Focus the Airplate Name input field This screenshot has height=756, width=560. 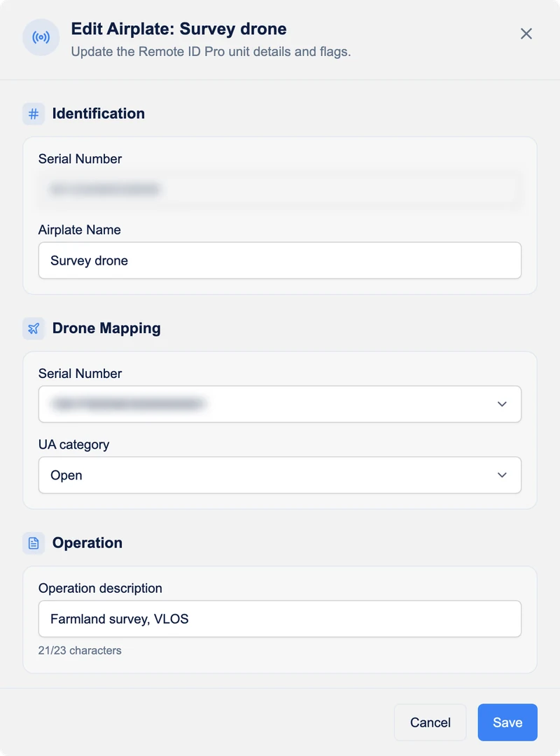click(280, 260)
